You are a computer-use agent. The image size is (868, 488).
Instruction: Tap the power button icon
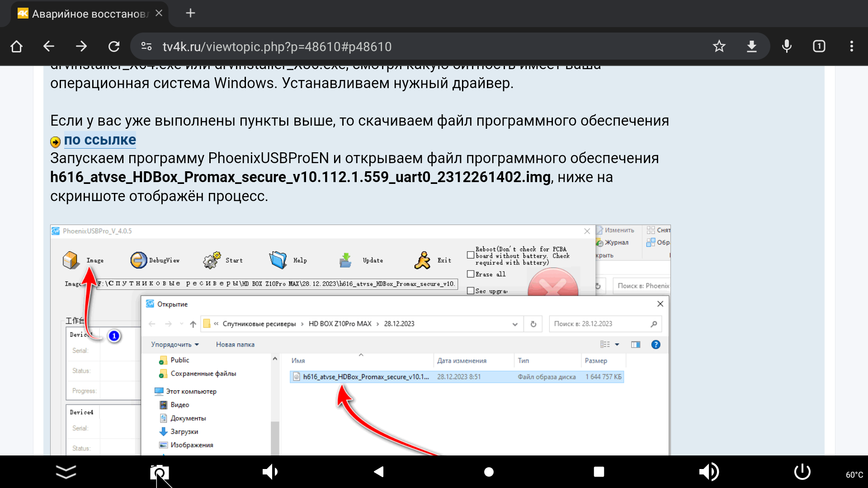click(802, 472)
